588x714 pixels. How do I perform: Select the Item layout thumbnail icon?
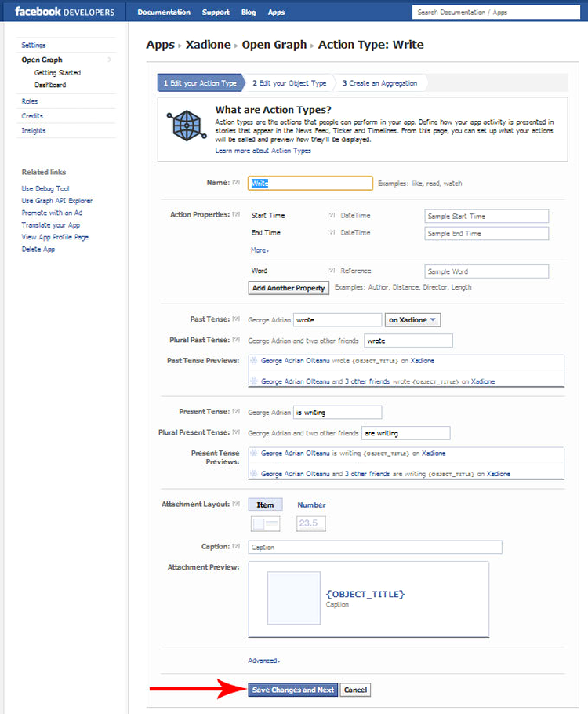coord(265,523)
